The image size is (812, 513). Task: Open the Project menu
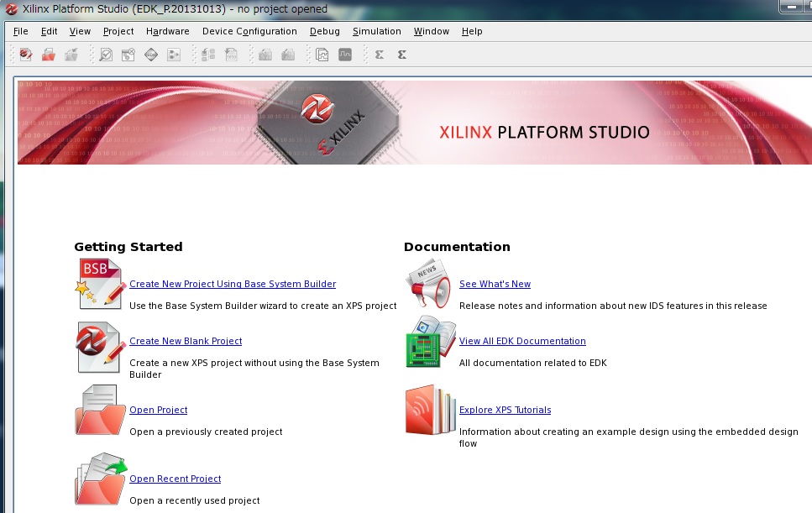118,31
